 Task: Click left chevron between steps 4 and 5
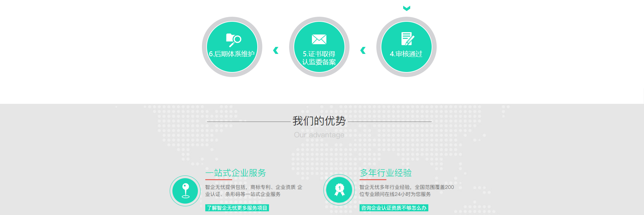[363, 51]
